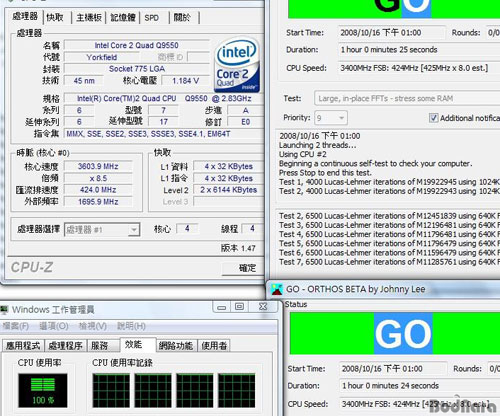Click the 外部頻率 value 1695.9 MHz

(98, 202)
